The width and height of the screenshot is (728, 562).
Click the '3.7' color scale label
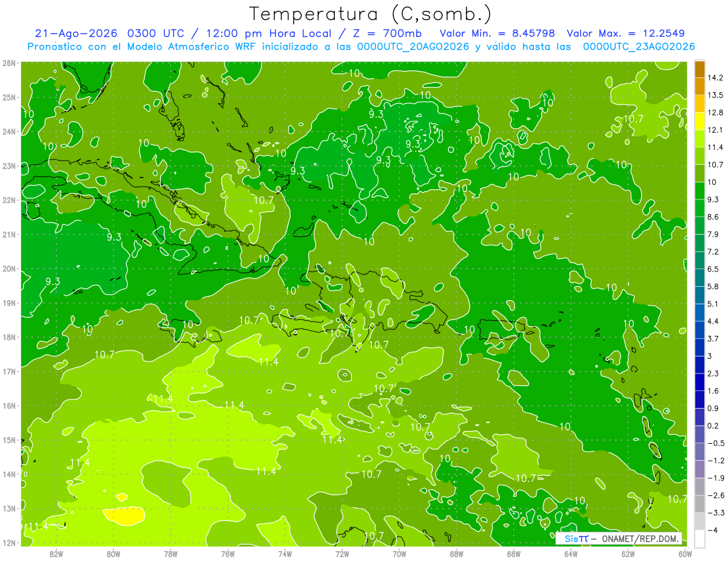713,338
